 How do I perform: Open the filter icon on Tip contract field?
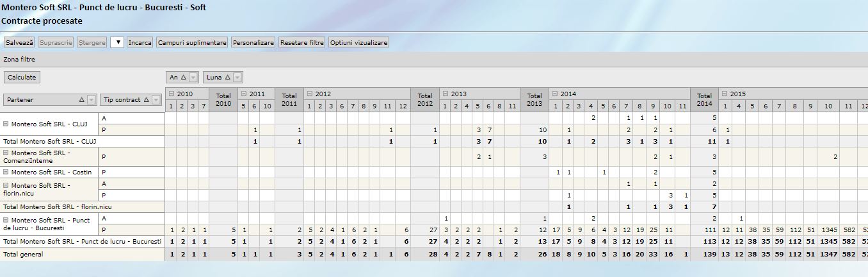point(157,100)
